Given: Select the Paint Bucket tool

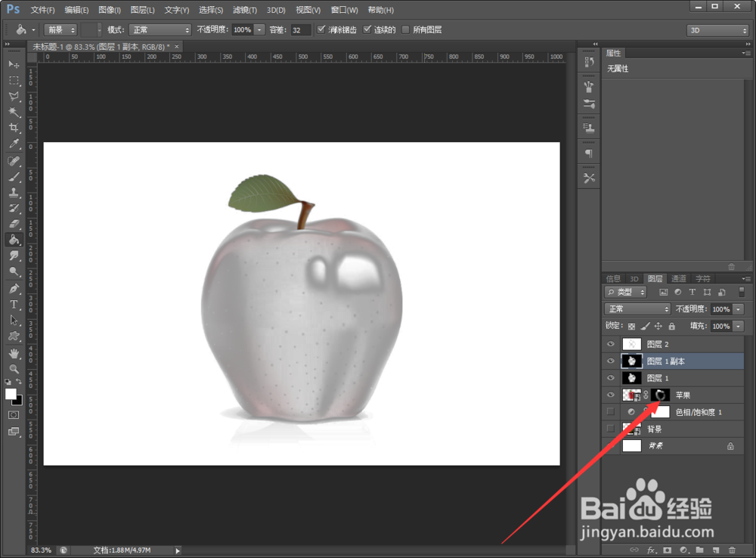Looking at the screenshot, I should (x=14, y=240).
